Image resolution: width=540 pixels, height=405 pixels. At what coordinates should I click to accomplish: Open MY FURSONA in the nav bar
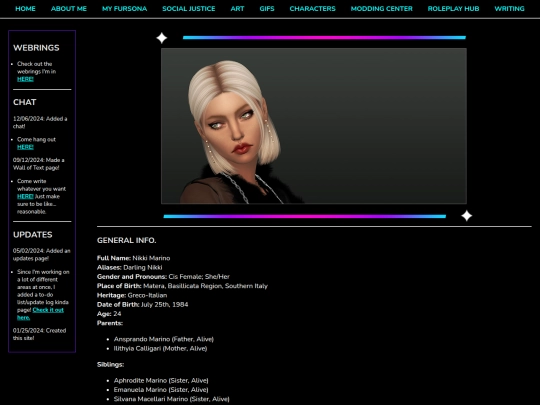click(x=124, y=9)
